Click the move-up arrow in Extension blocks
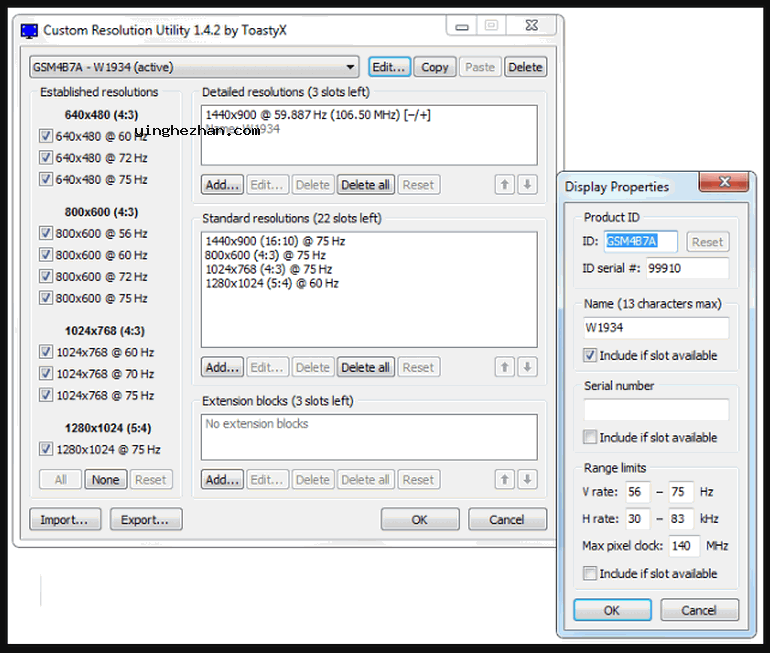The image size is (770, 653). tap(505, 480)
